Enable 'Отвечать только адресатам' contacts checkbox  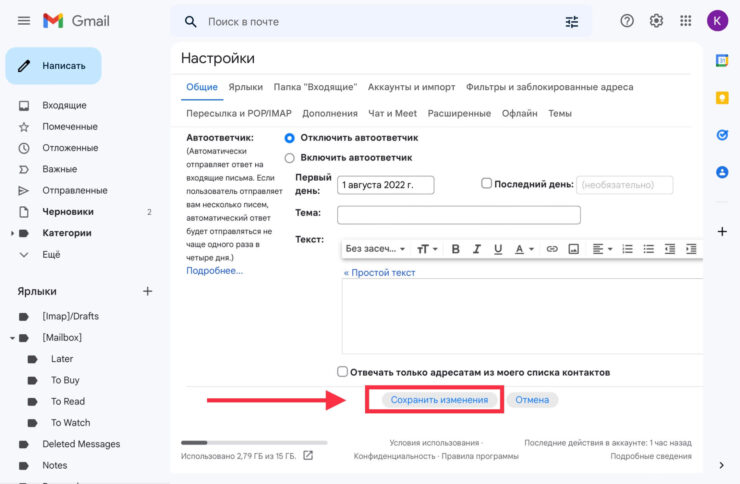click(343, 371)
